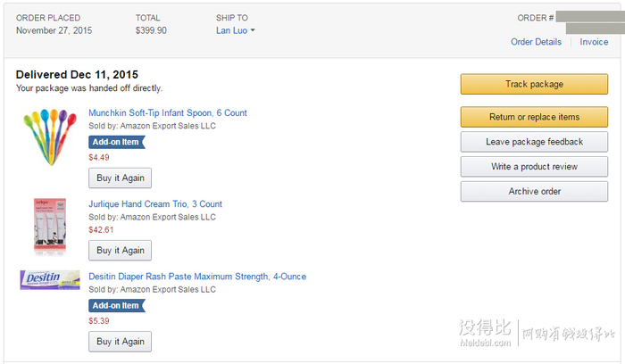Open Munchkin Soft-Tip Infant Spoon product link
Image resolution: width=625 pixels, height=364 pixels.
(168, 112)
